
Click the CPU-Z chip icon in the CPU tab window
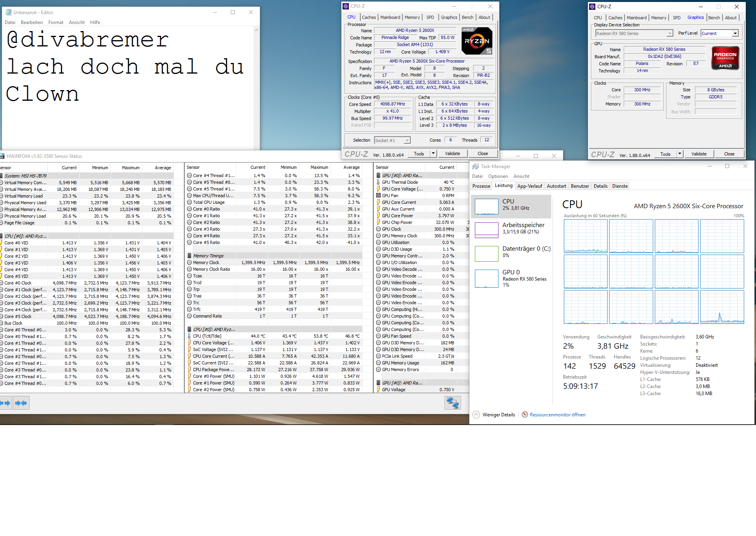click(346, 6)
